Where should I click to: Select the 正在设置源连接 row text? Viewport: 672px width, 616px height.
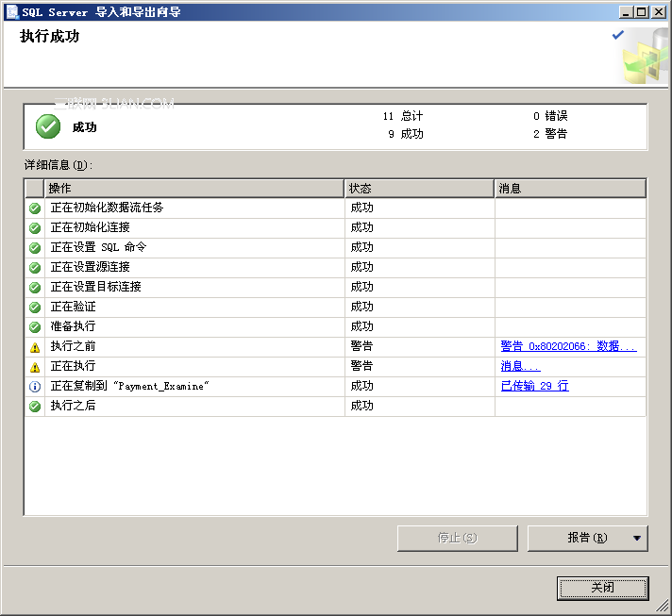[90, 267]
